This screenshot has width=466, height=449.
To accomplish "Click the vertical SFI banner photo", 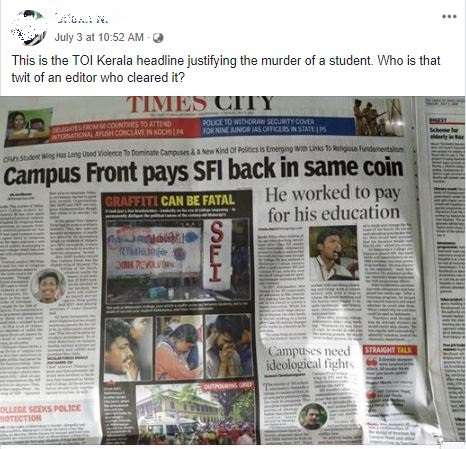I will [216, 253].
